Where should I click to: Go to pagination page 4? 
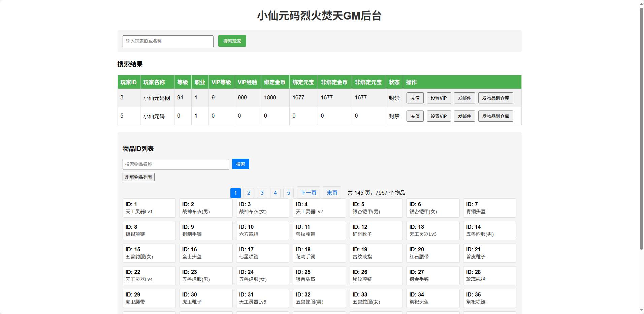275,193
